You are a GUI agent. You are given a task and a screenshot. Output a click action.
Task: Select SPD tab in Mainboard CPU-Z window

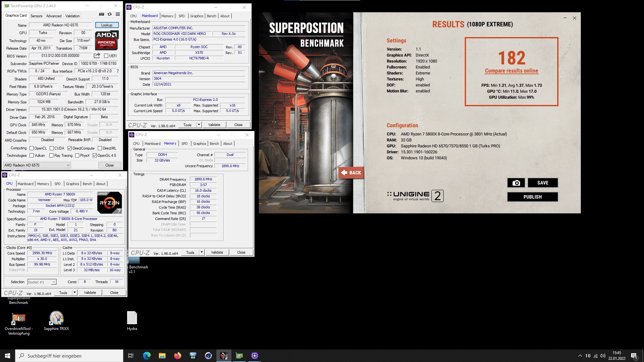click(182, 16)
